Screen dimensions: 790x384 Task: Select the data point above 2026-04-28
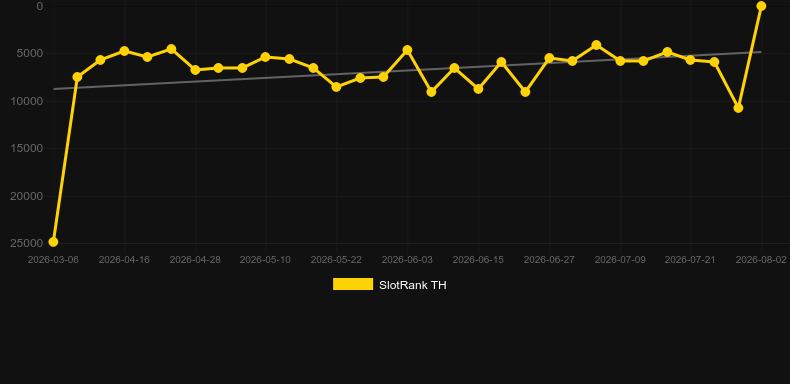(195, 70)
